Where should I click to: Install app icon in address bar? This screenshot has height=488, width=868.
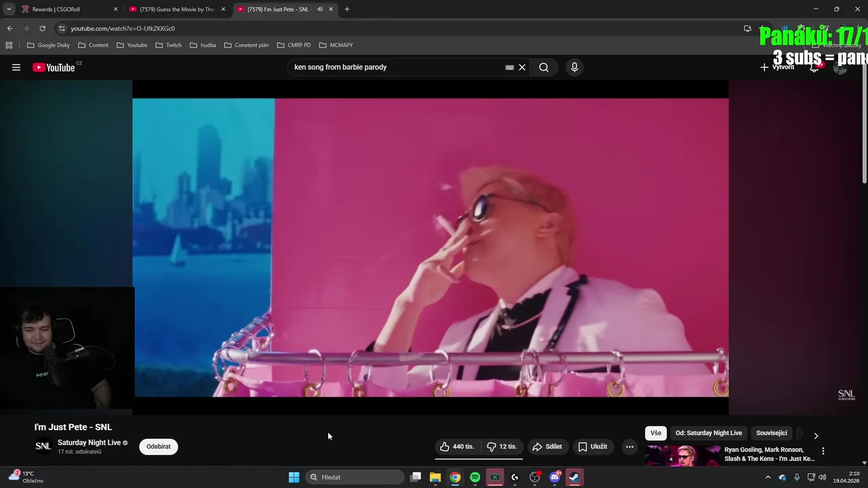coord(747,28)
